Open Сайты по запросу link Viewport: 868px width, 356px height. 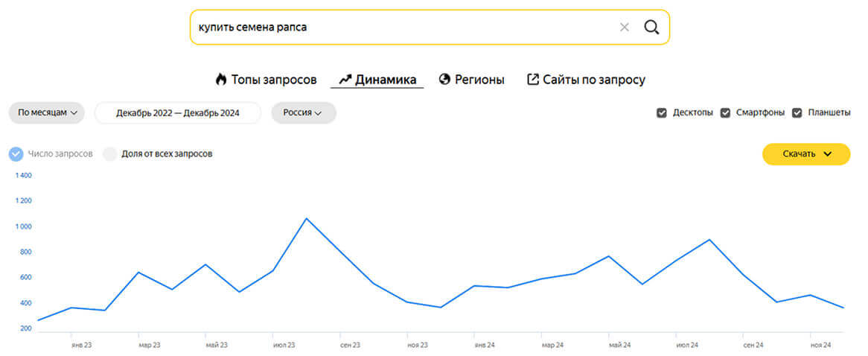(x=593, y=80)
